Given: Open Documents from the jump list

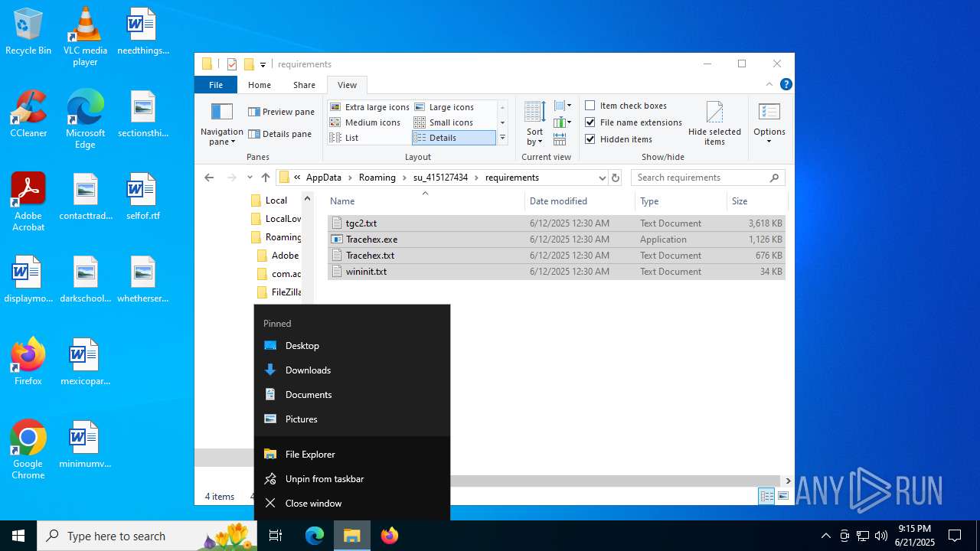Looking at the screenshot, I should 352,395.
